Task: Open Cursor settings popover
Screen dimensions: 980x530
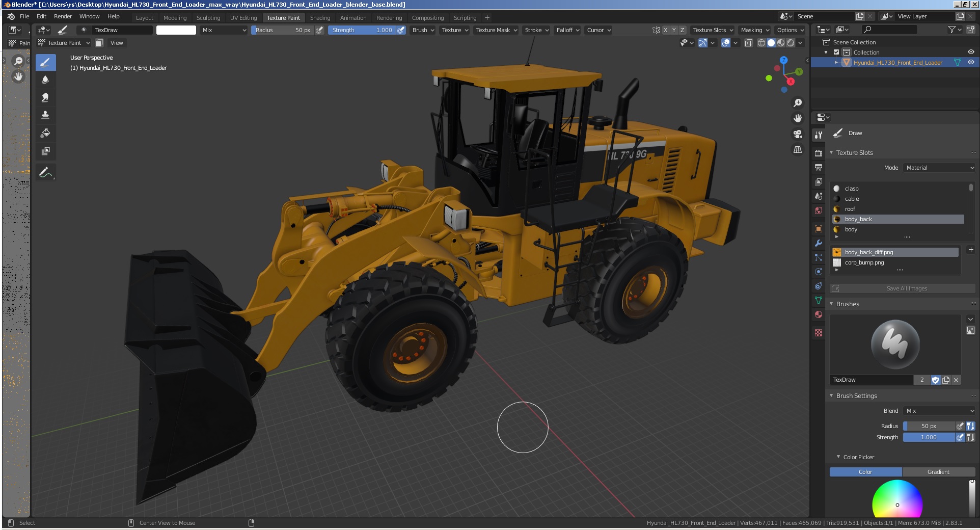Action: click(x=598, y=30)
